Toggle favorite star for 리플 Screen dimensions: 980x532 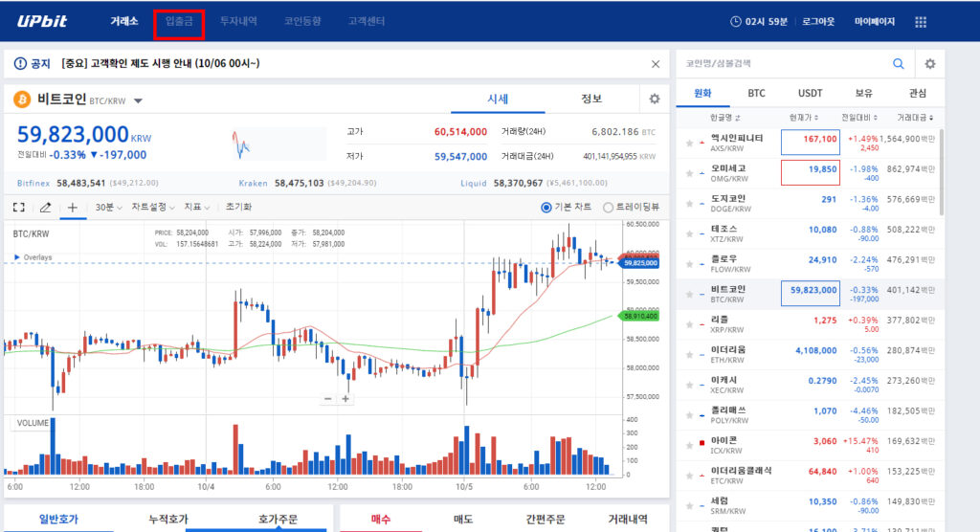coord(689,324)
